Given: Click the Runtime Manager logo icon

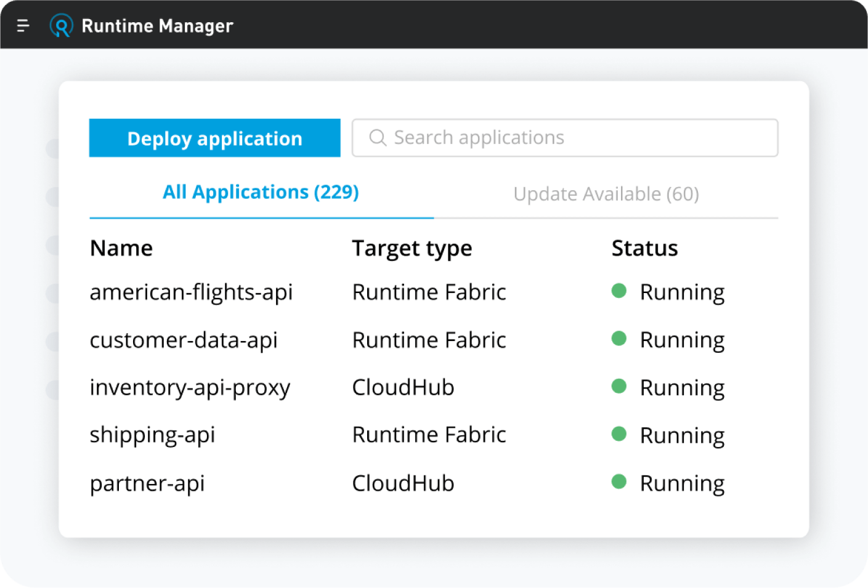Looking at the screenshot, I should click(x=61, y=26).
